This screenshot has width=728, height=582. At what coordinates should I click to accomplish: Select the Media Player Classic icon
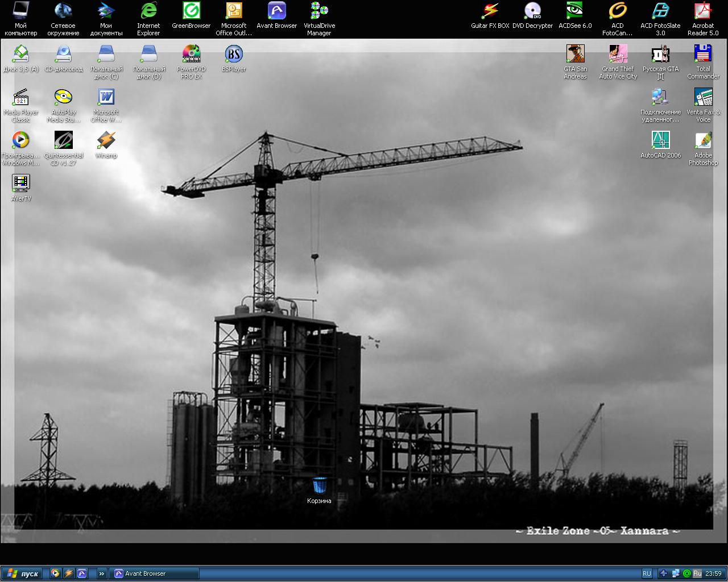coord(21,98)
